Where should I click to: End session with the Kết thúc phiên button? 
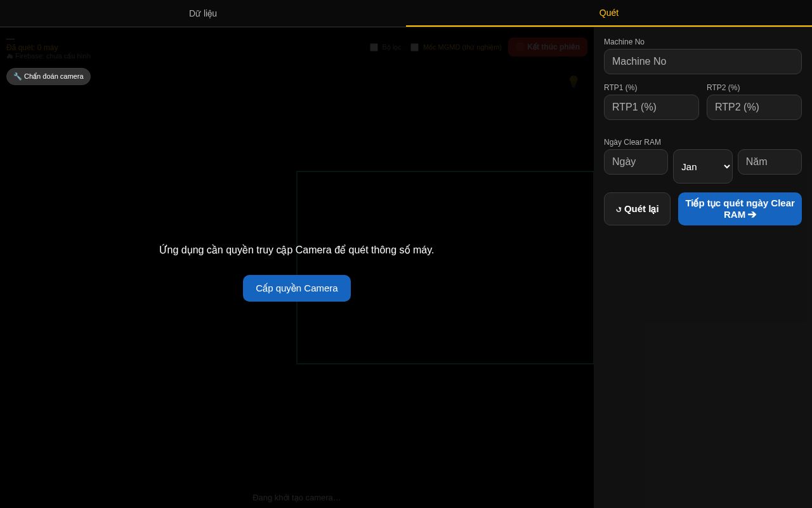547,47
